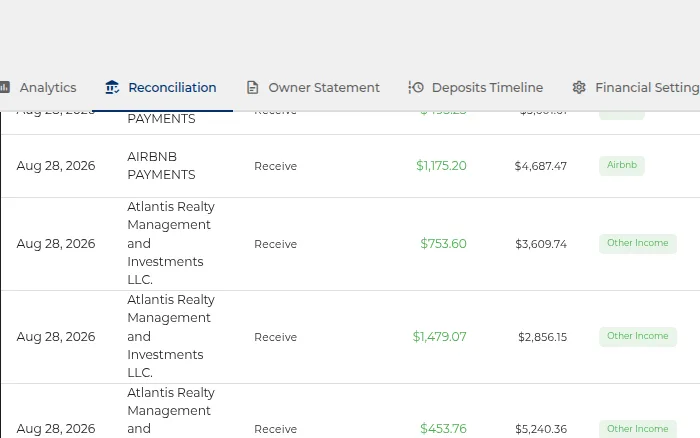Click Other Income tag for $453.76 row
Screen dimensions: 700x438
pos(638,429)
